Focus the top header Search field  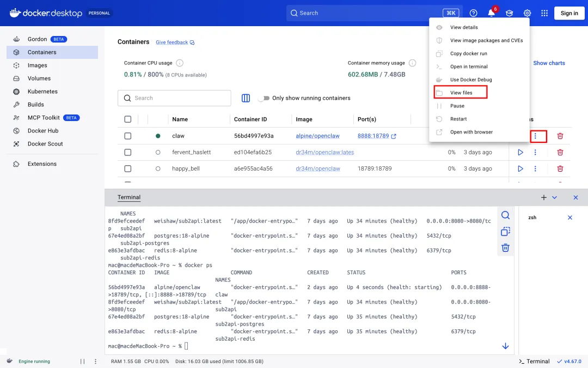pos(374,13)
